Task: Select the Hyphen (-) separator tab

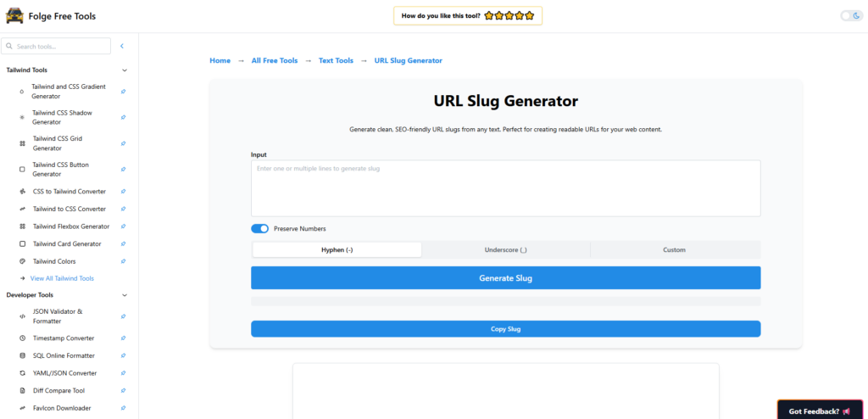Action: pos(337,250)
